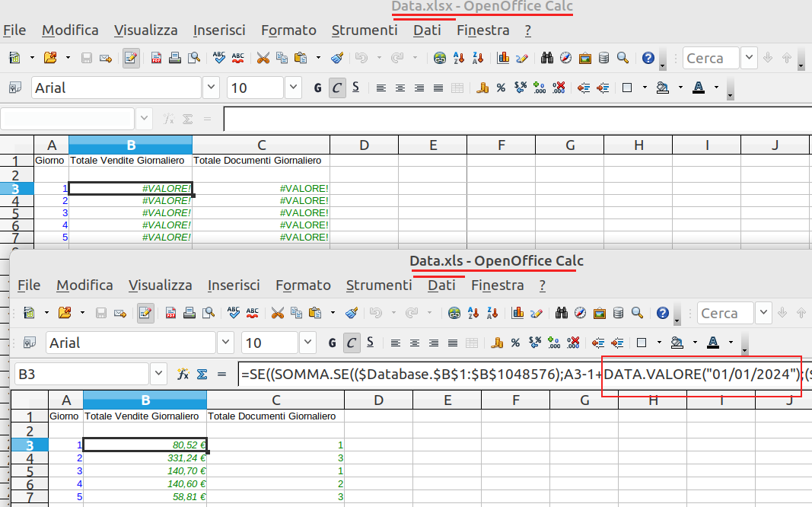This screenshot has height=507, width=812.
Task: Click Export as PDF icon in Data.xls window
Action: pyautogui.click(x=171, y=313)
